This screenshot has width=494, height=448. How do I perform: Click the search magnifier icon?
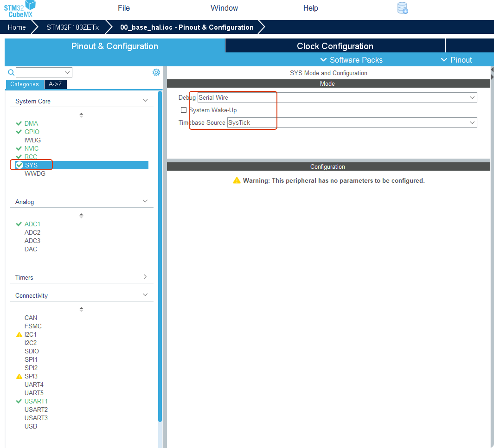tap(11, 72)
